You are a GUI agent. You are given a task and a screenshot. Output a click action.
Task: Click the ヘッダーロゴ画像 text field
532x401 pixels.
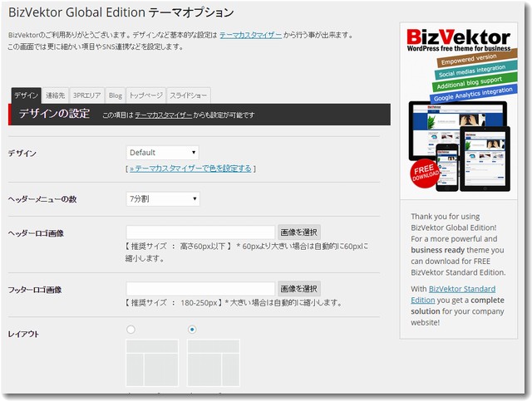(200, 232)
